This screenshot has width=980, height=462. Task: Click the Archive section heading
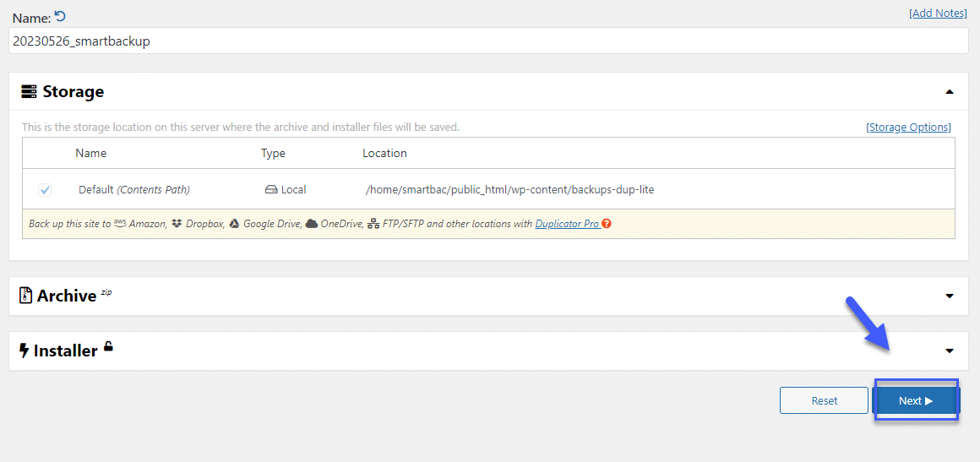click(66, 296)
